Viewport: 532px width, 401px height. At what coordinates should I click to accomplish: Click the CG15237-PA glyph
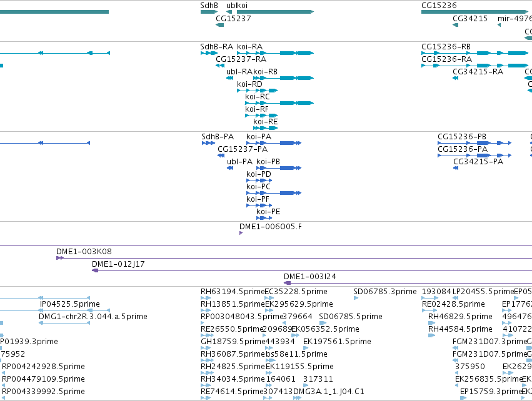[221, 156]
